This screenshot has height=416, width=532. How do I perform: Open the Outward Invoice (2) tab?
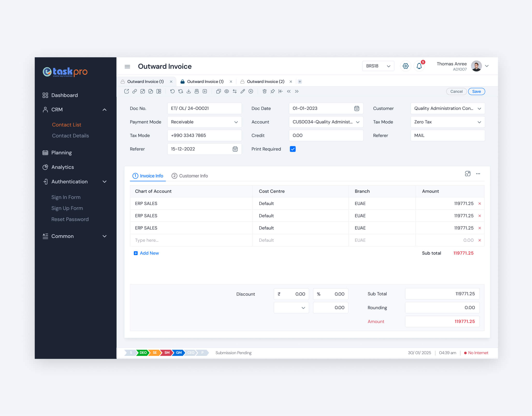(x=265, y=82)
